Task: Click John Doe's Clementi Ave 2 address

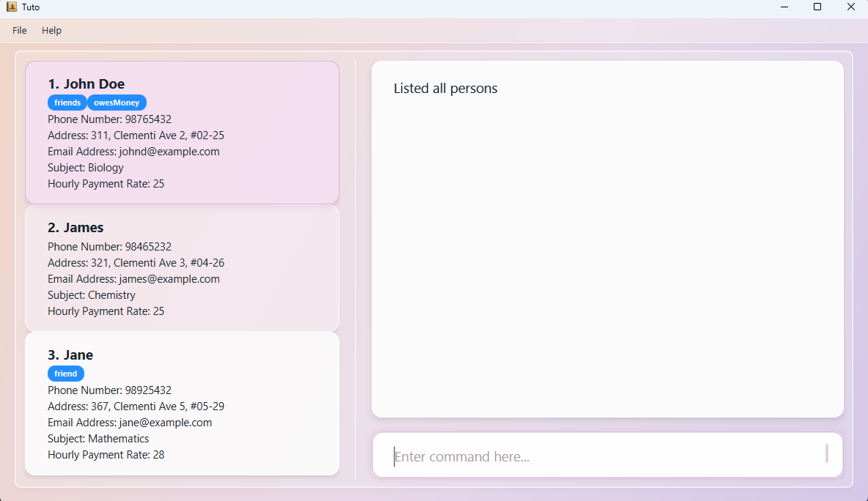Action: tap(136, 136)
